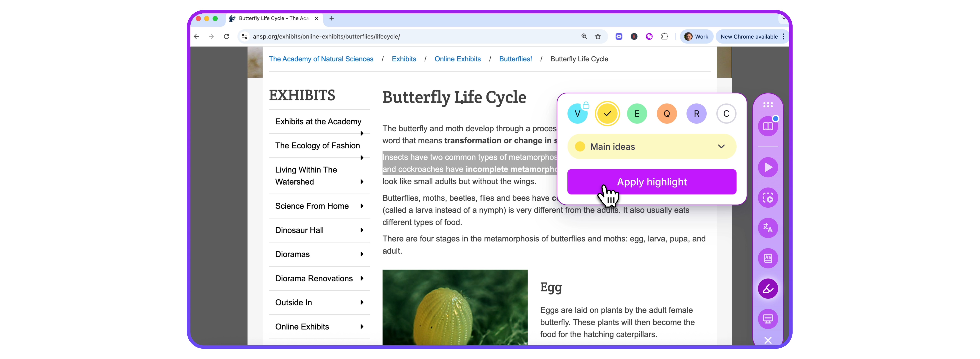980x359 pixels.
Task: Open the Work profile button
Action: (x=696, y=37)
